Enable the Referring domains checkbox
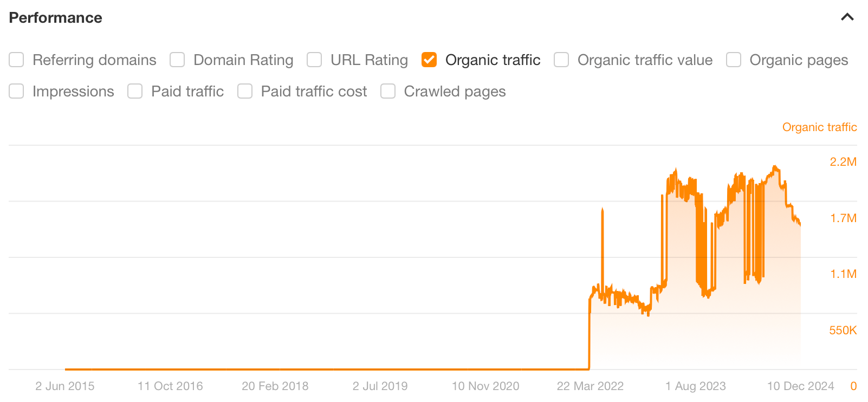The height and width of the screenshot is (402, 868). pyautogui.click(x=16, y=60)
